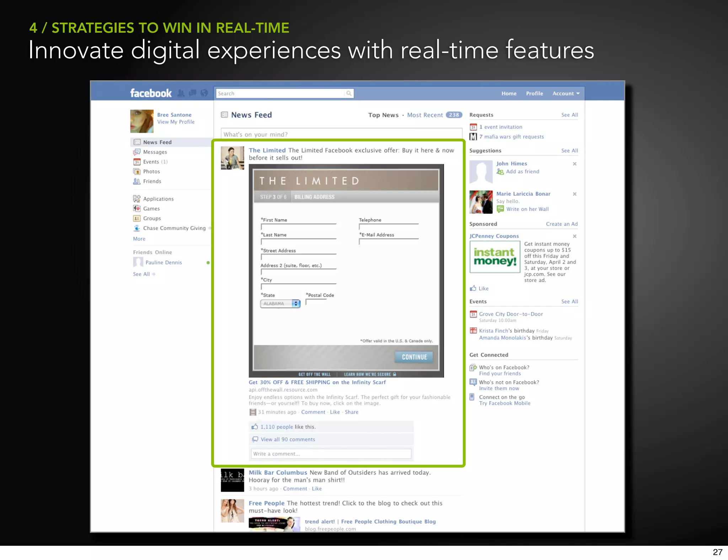
Task: Click View all 90 comments
Action: pos(288,440)
